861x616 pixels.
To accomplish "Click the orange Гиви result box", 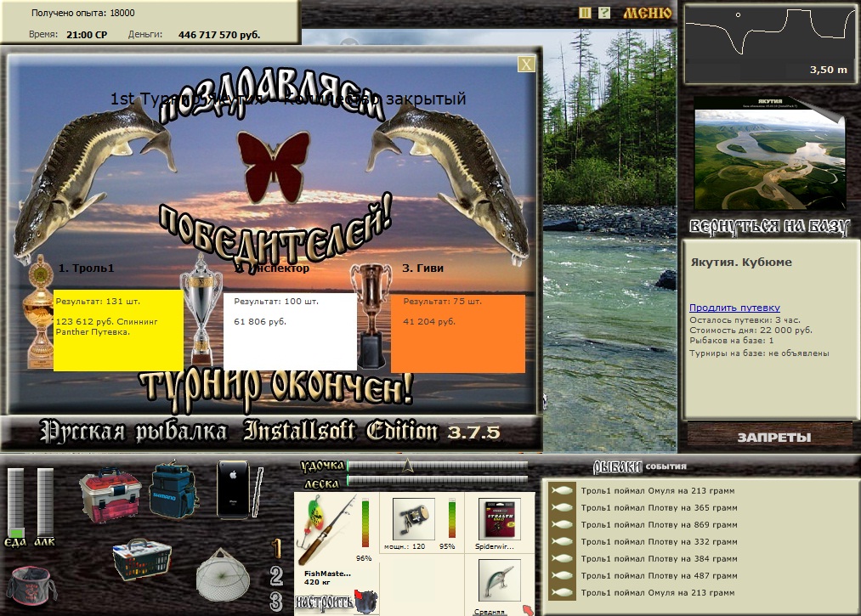I will pyautogui.click(x=458, y=334).
